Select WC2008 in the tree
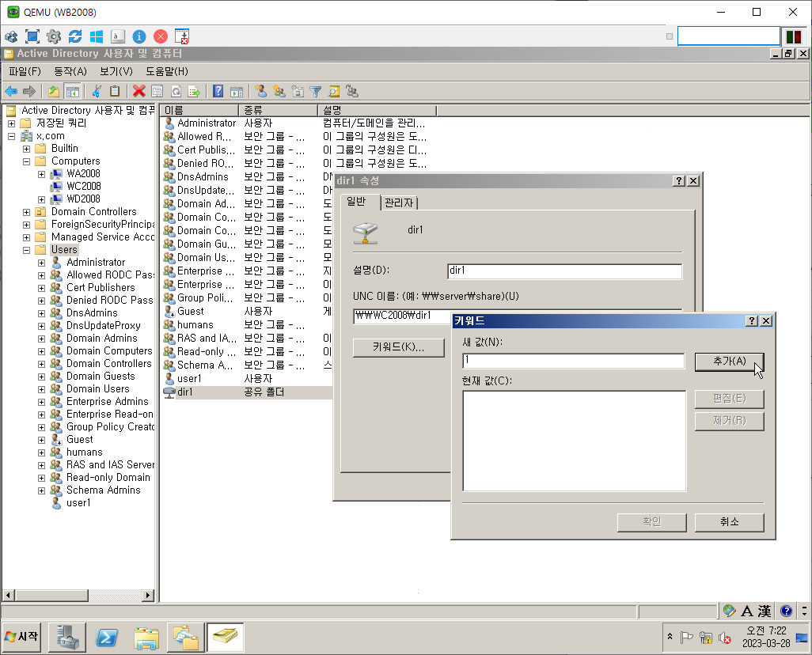This screenshot has width=812, height=655. tap(83, 187)
